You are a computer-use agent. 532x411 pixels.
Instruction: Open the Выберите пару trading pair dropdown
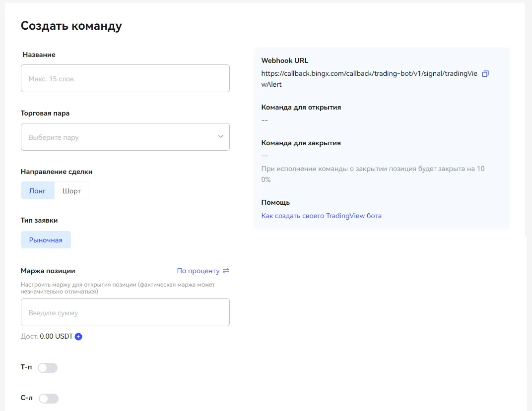(119, 137)
